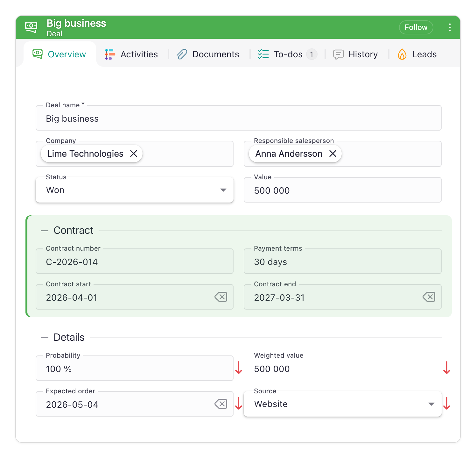Follow this deal
The width and height of the screenshot is (476, 458).
416,27
